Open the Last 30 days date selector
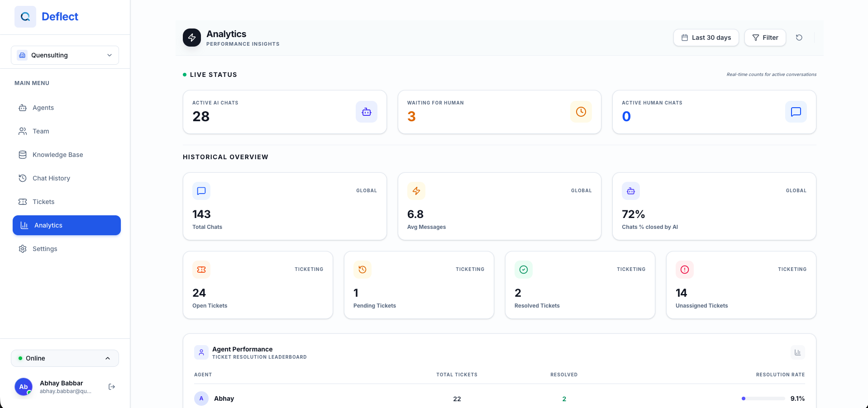 706,38
